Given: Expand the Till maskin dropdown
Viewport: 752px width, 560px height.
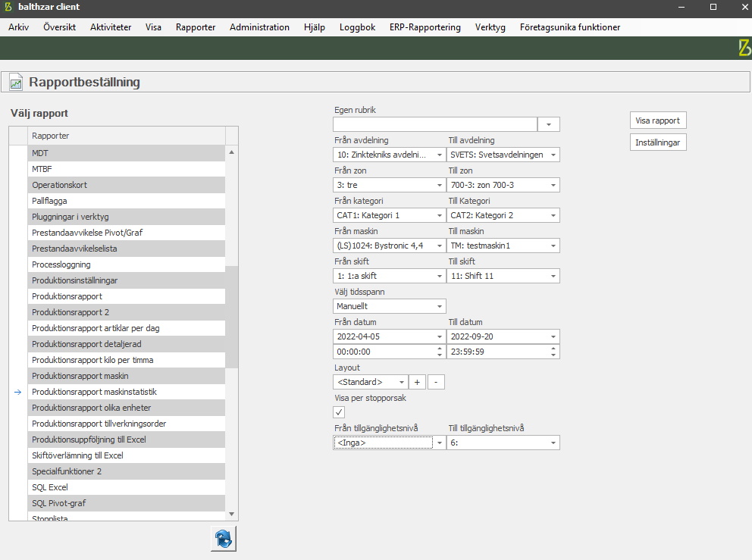Looking at the screenshot, I should tap(553, 246).
